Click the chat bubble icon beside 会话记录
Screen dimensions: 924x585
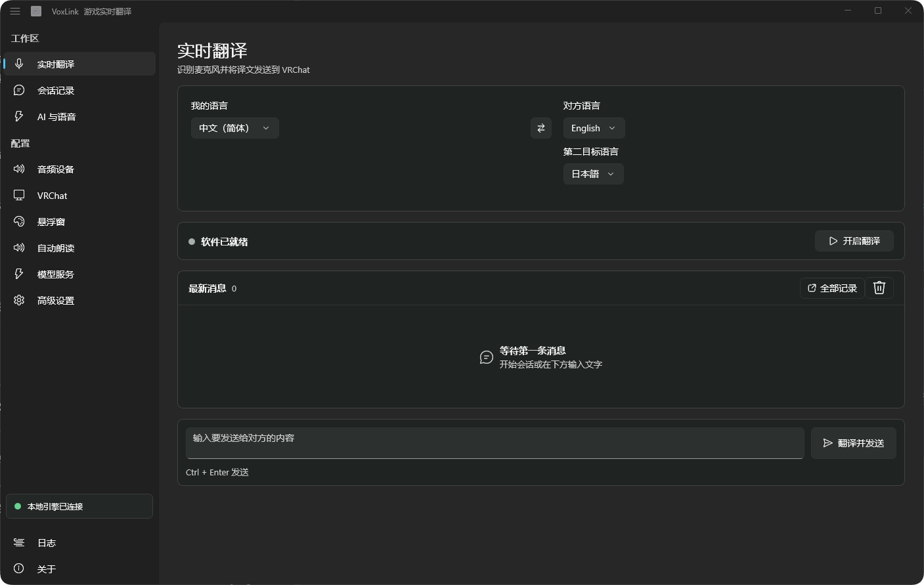(19, 90)
